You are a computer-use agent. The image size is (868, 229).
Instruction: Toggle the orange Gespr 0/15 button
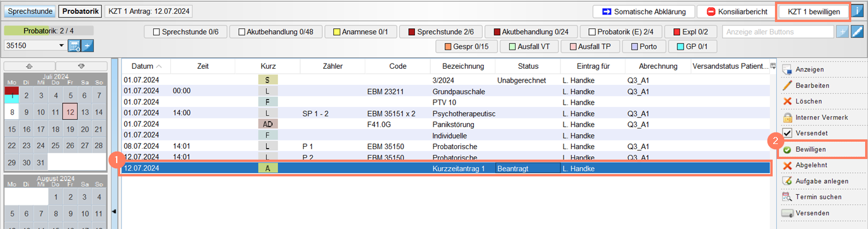466,47
